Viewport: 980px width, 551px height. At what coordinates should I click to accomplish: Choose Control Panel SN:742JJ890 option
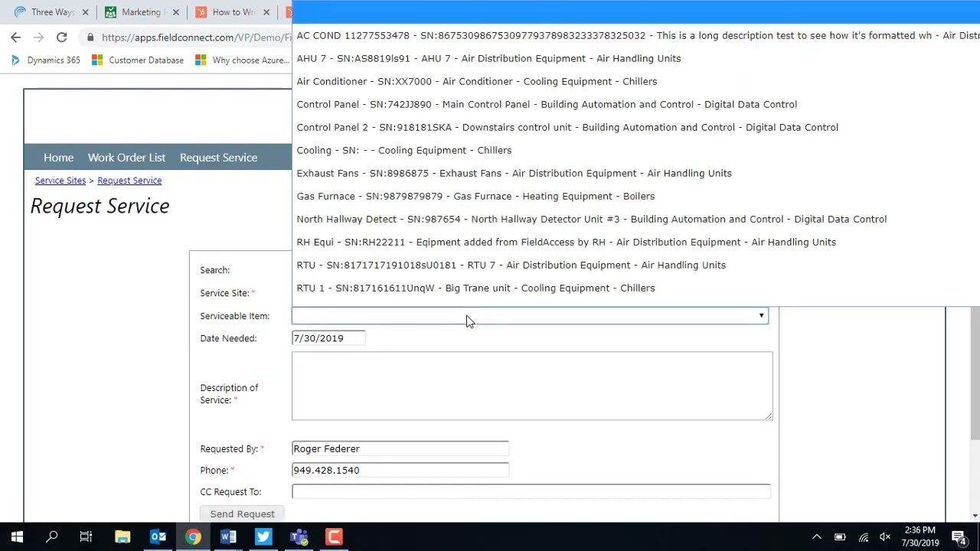[636, 104]
